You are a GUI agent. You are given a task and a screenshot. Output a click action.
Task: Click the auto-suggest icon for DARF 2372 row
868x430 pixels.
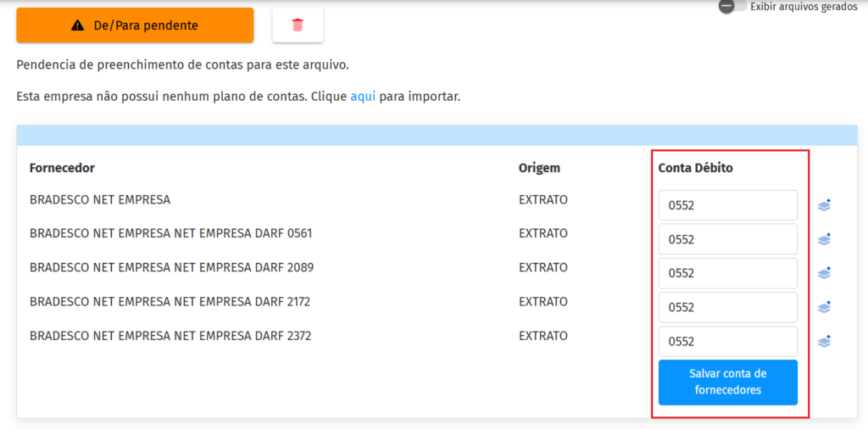(x=824, y=341)
